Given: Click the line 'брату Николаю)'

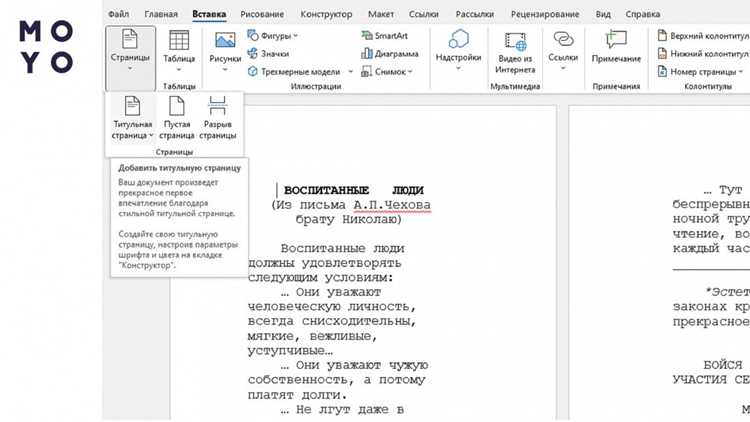Looking at the screenshot, I should [x=349, y=220].
